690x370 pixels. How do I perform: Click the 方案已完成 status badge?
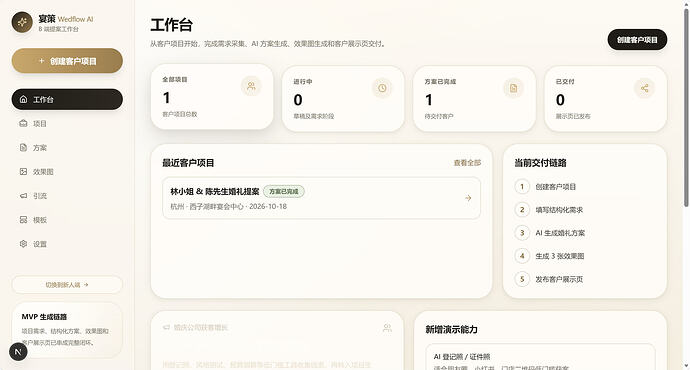click(x=284, y=191)
